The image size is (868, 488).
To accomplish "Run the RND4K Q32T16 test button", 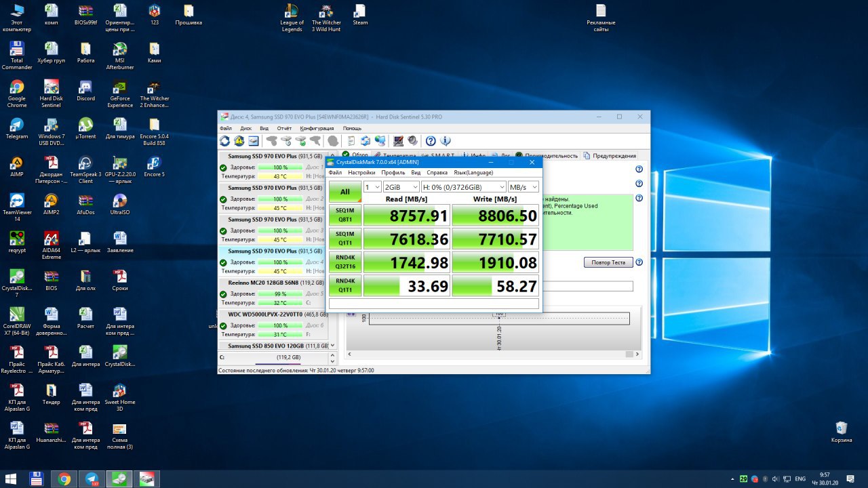I will pos(345,262).
